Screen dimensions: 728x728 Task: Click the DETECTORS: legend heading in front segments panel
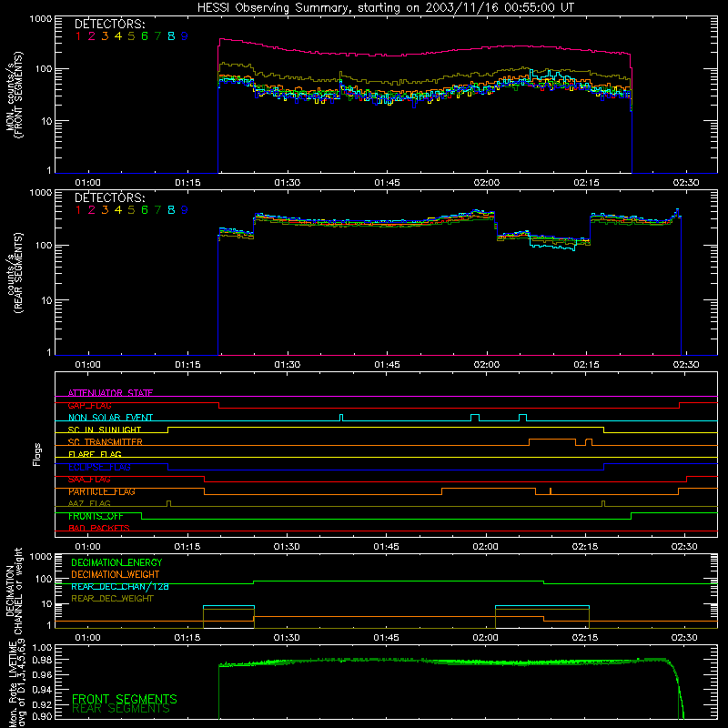tap(109, 25)
